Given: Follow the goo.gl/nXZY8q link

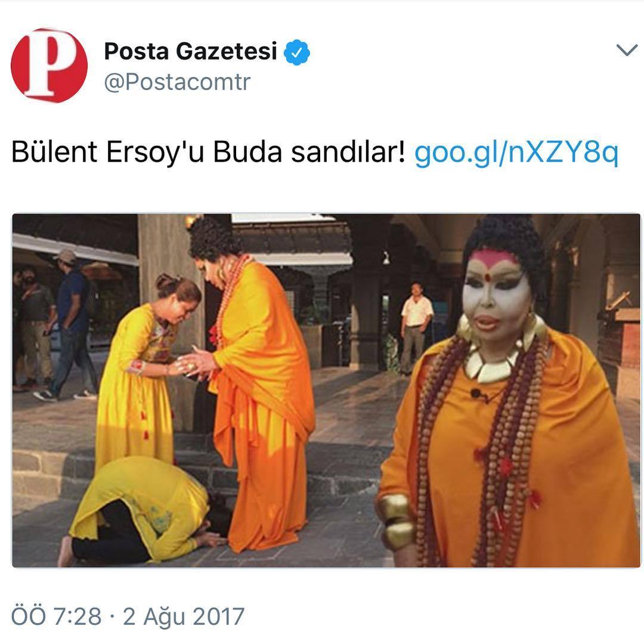Looking at the screenshot, I should pos(516,153).
